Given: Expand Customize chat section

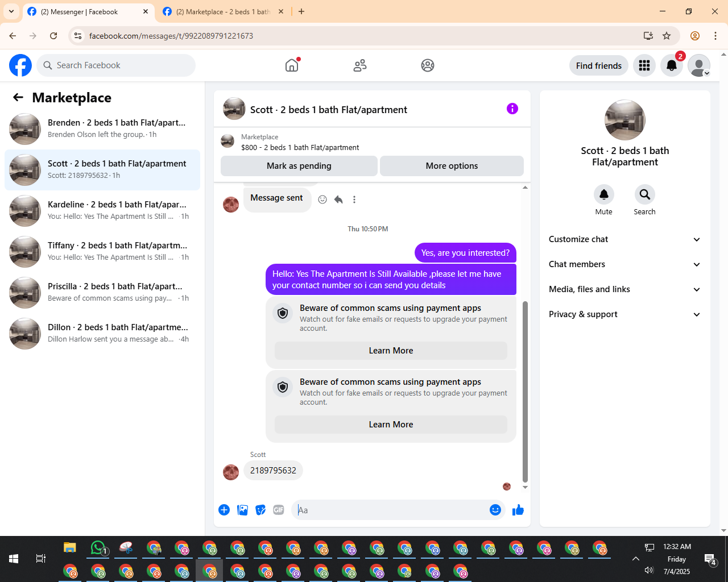Looking at the screenshot, I should pyautogui.click(x=624, y=239).
